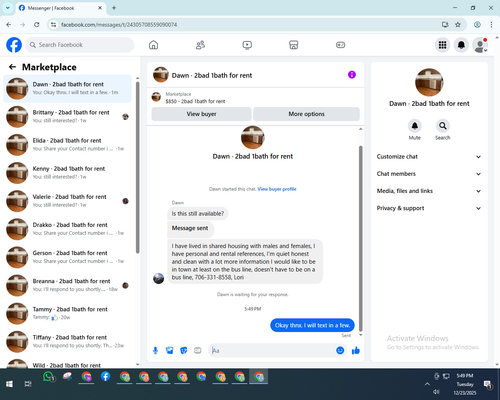Click the Search Facebook box
Image resolution: width=500 pixels, height=400 pixels.
click(x=80, y=45)
